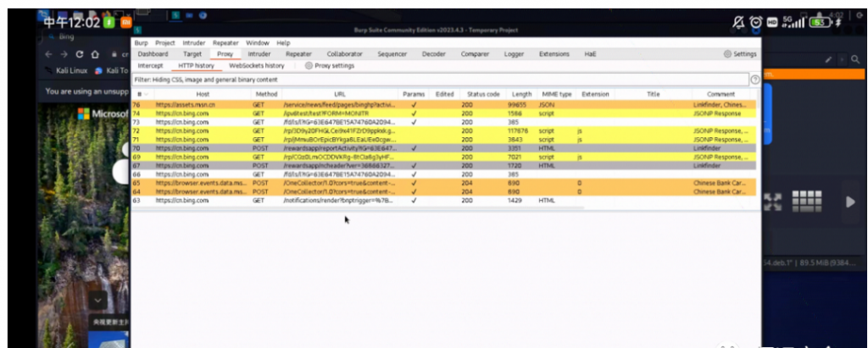Click the filter bar hiding CSS content
868x348 pixels.
point(441,80)
